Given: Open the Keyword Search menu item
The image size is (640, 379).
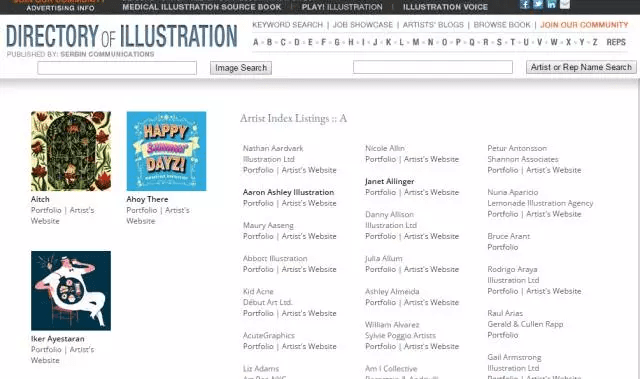Looking at the screenshot, I should tap(287, 25).
